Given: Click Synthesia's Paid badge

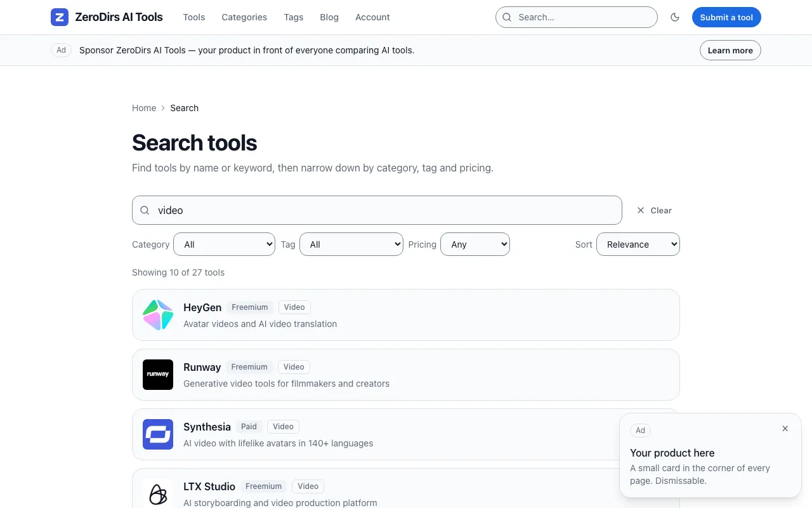Looking at the screenshot, I should 249,427.
